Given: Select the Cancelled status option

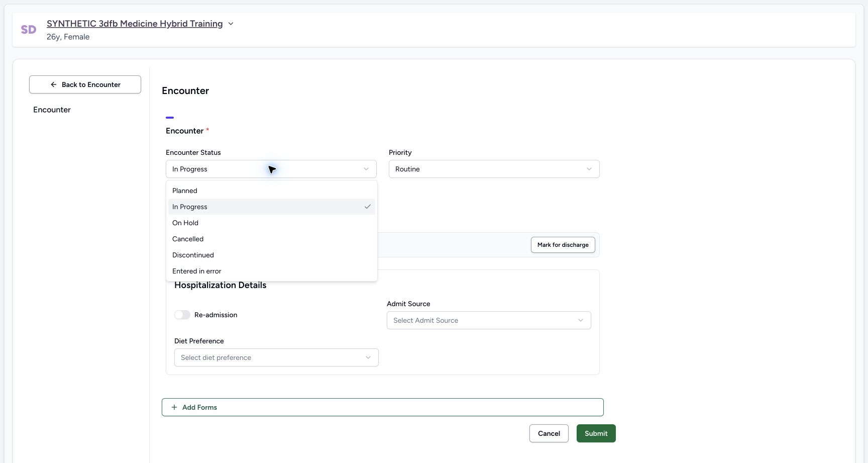Looking at the screenshot, I should pyautogui.click(x=271, y=239).
